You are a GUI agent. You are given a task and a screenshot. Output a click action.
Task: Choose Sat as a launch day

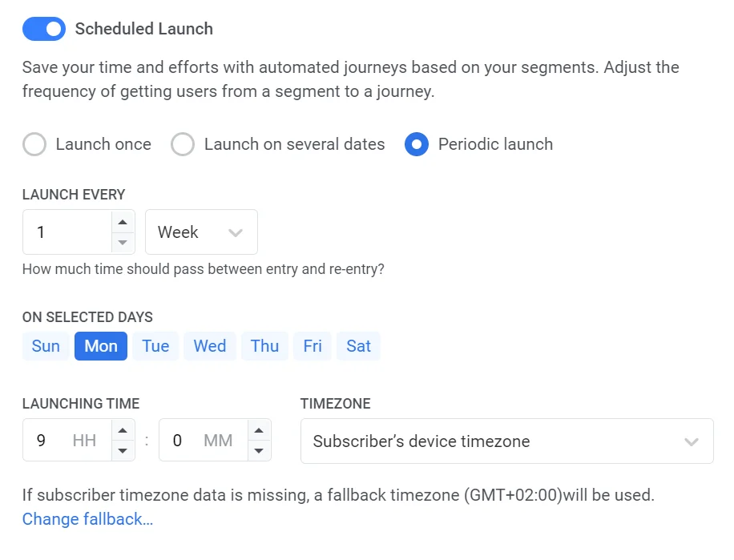point(358,346)
